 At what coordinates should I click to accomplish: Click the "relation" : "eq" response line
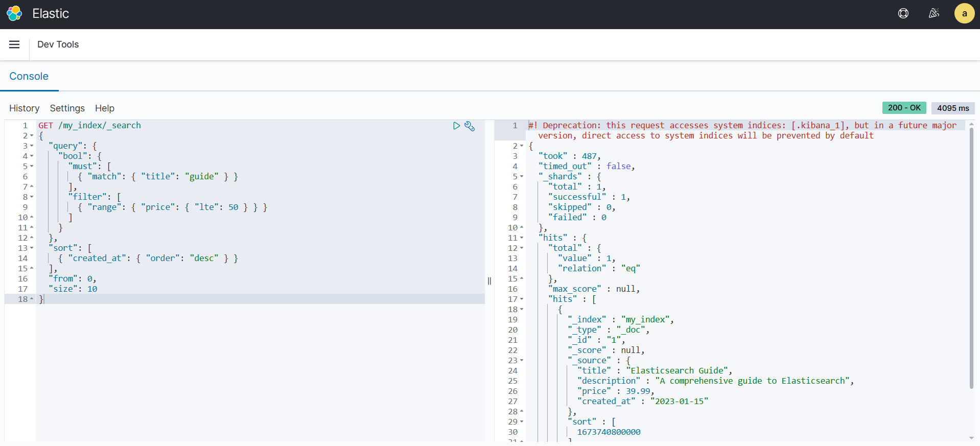[x=599, y=269]
